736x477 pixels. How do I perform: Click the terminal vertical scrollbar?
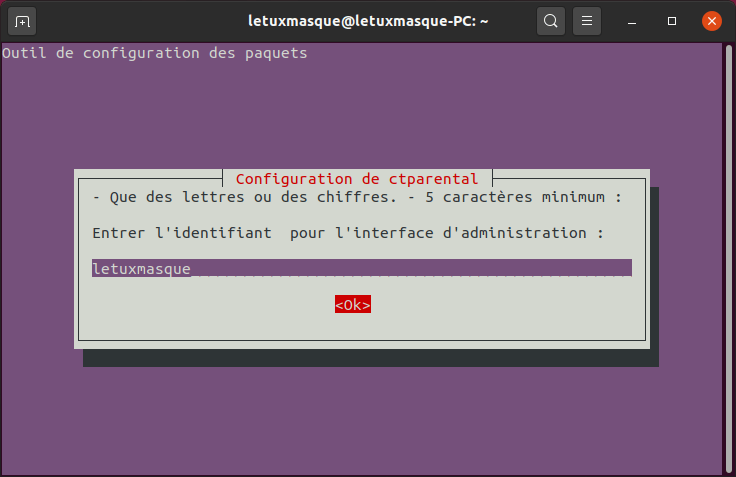point(729,259)
